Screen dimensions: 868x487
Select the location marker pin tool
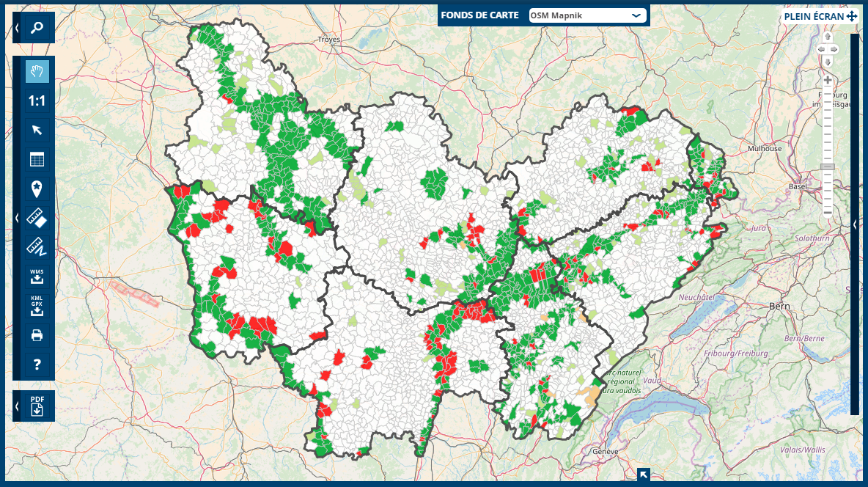(x=37, y=189)
